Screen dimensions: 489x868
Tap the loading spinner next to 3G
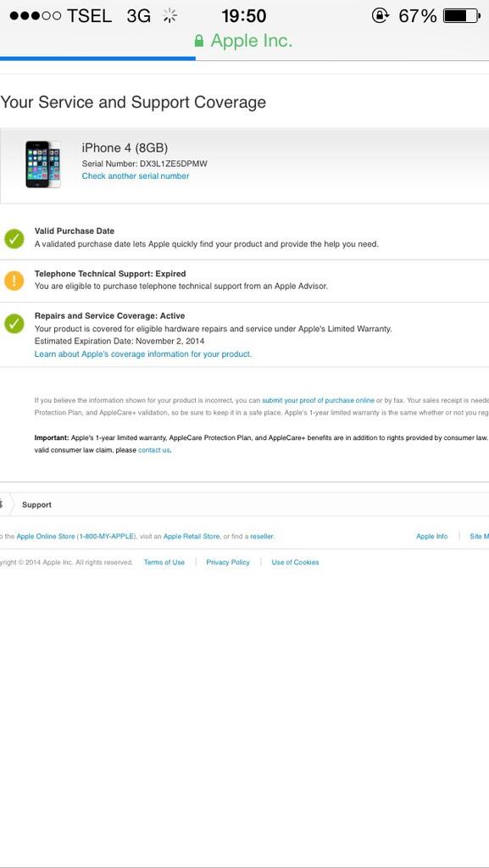(169, 16)
